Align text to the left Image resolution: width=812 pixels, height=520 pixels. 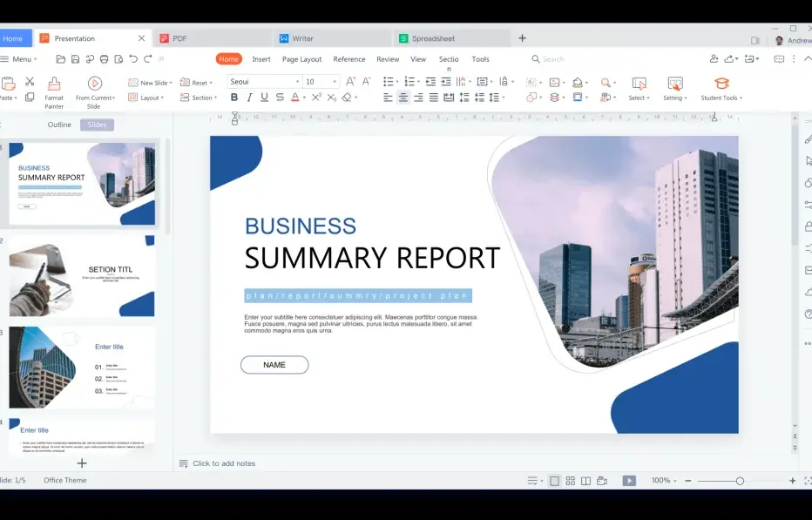pyautogui.click(x=388, y=97)
